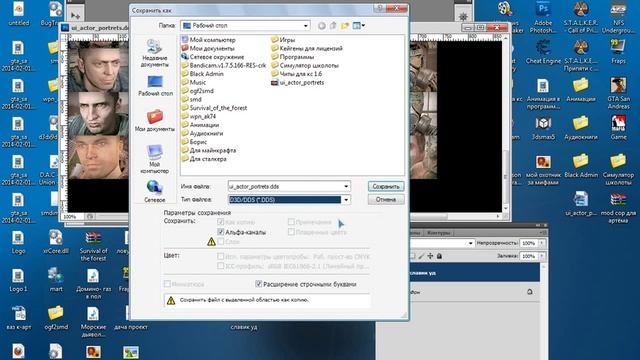This screenshot has width=640, height=360.
Task: Select the Кейгены для лицензий folder
Action: pos(307,48)
